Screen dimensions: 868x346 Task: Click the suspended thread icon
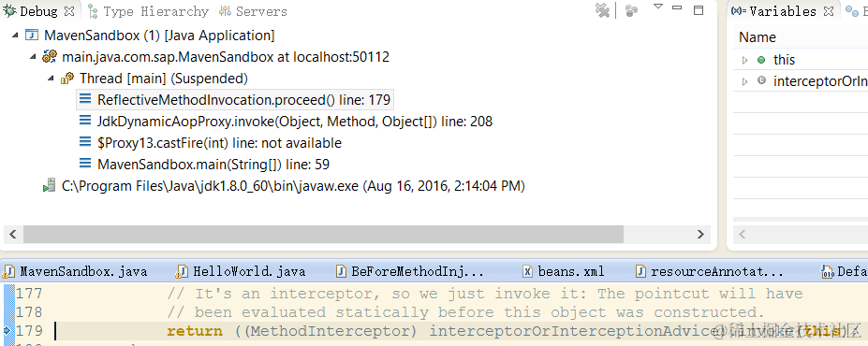68,79
